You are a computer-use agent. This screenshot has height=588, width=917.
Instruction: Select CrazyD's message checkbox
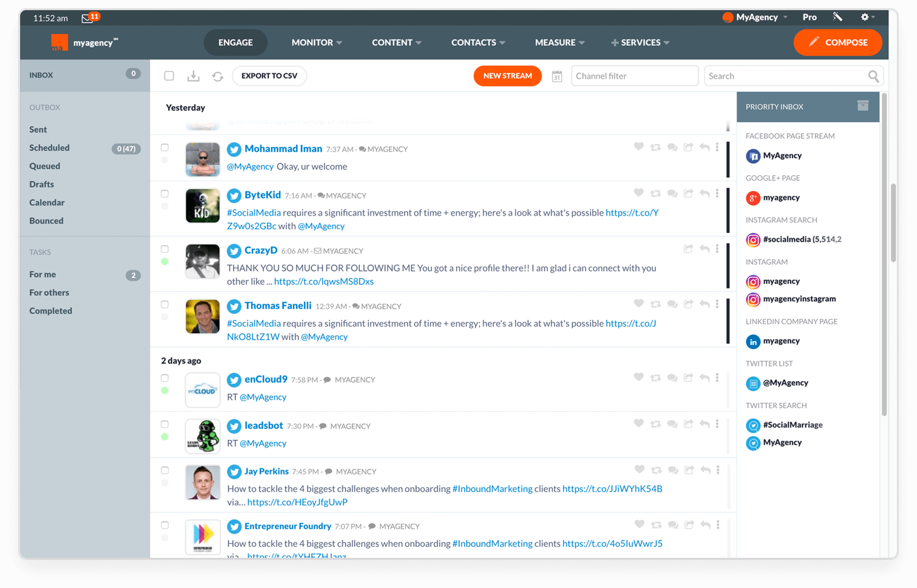[x=165, y=249]
